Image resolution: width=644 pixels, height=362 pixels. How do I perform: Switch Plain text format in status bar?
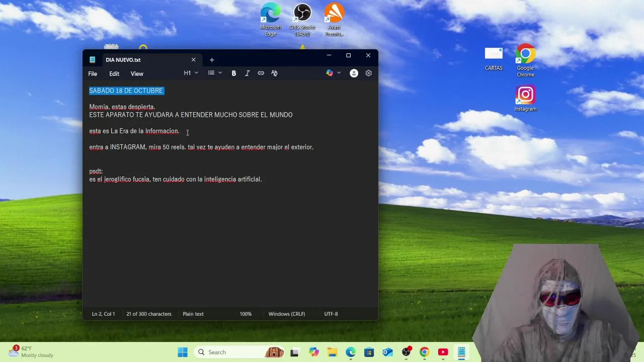[x=193, y=314]
